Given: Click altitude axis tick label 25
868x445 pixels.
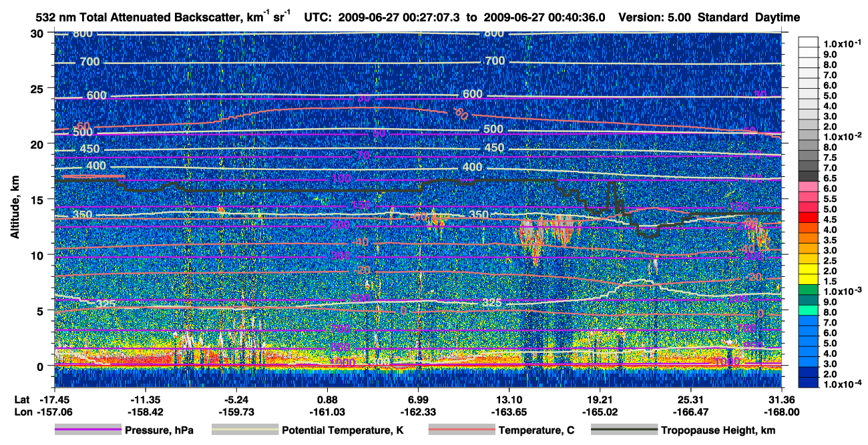Looking at the screenshot, I should (37, 88).
